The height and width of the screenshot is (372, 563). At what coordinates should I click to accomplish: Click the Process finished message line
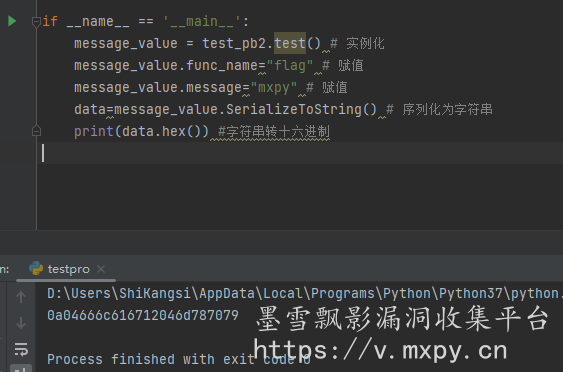pyautogui.click(x=179, y=359)
